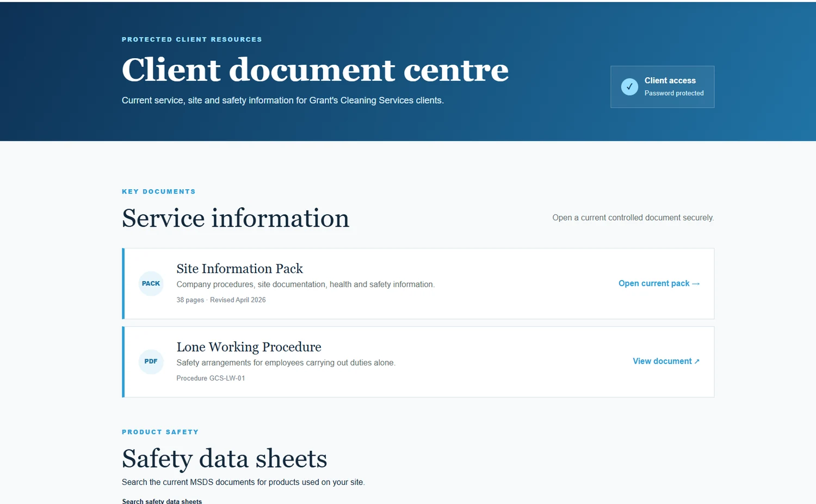This screenshot has width=816, height=504.
Task: Click the Client access checkmark icon
Action: pos(629,87)
